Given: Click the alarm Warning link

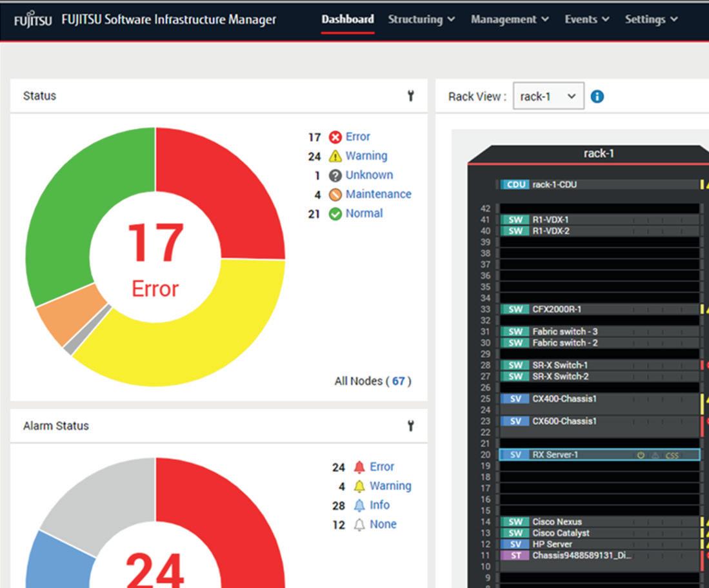Looking at the screenshot, I should [x=390, y=486].
